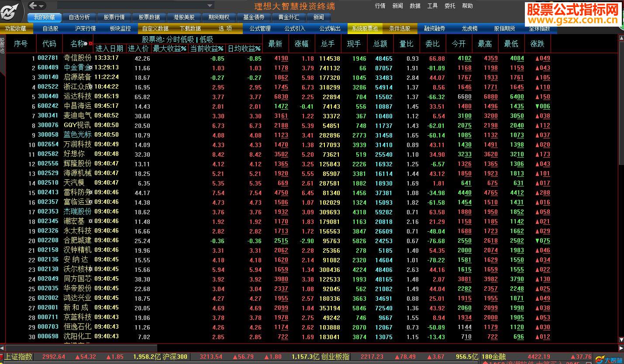Click the 大智慧 logo in bottom corner
The height and width of the screenshot is (364, 624).
tap(608, 360)
